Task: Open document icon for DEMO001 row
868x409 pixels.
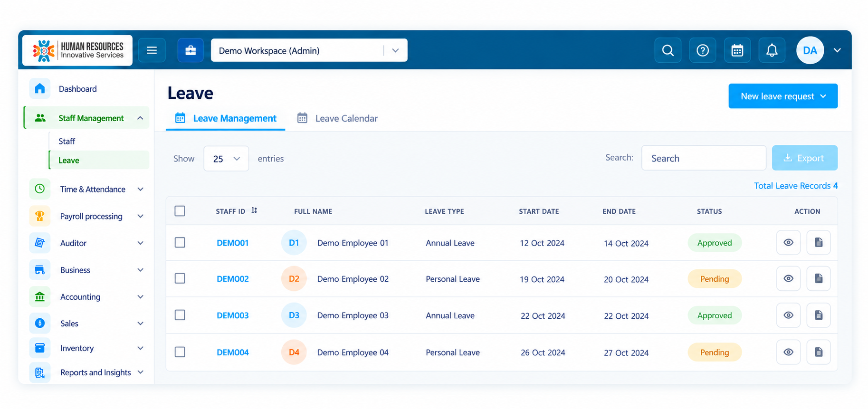Action: (x=819, y=243)
